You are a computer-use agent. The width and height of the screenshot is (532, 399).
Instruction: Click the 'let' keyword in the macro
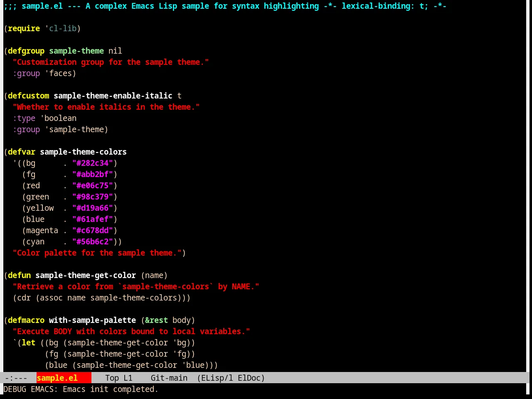coord(28,342)
